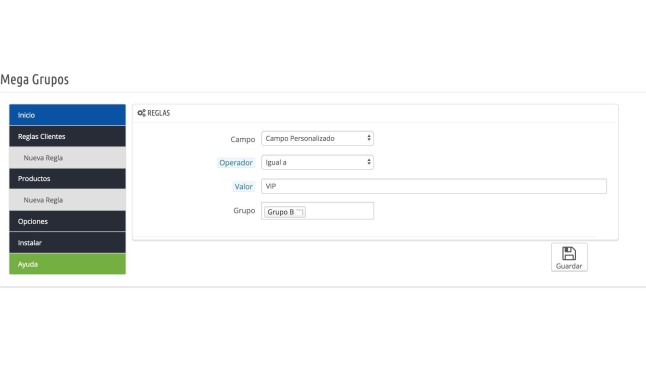Open the Operador dropdown showing Igual a
The height and width of the screenshot is (366, 646).
(x=317, y=162)
